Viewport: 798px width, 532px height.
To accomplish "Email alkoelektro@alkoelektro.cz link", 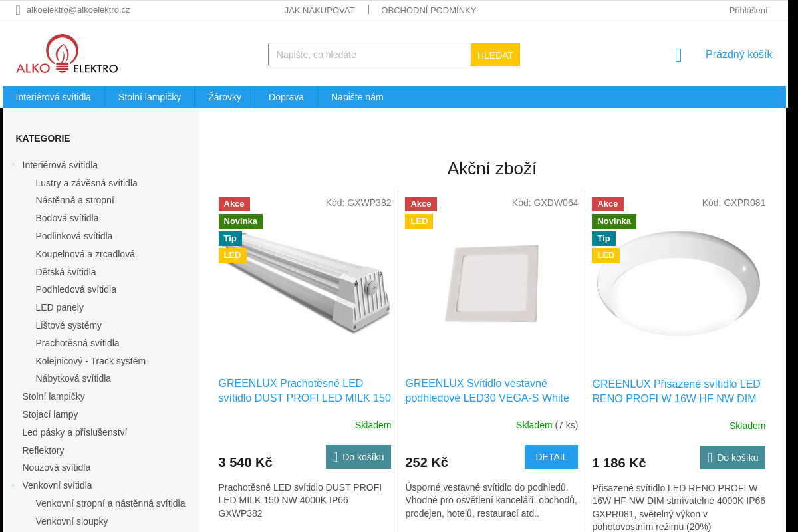I will tap(78, 10).
